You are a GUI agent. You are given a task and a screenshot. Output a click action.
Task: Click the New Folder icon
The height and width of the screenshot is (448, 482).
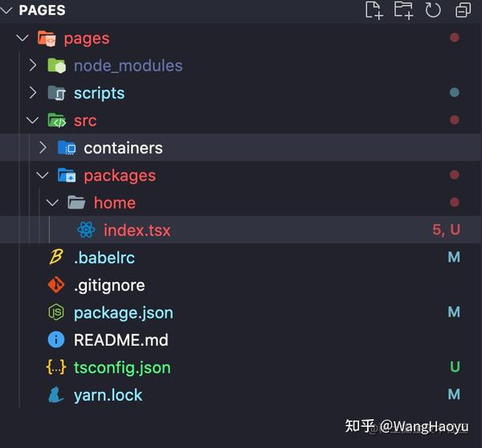[x=403, y=10]
